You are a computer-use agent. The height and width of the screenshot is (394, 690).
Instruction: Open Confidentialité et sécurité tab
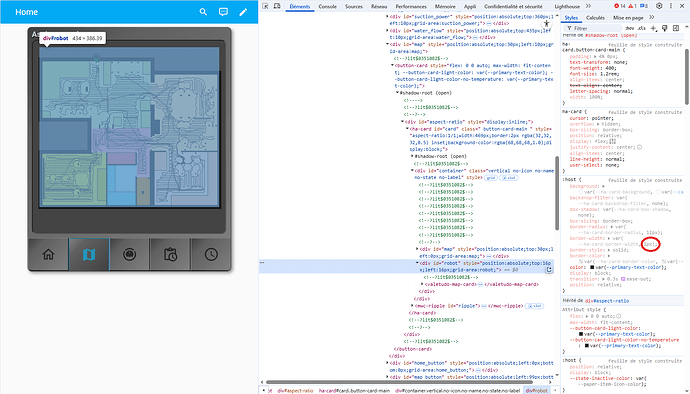(x=513, y=7)
